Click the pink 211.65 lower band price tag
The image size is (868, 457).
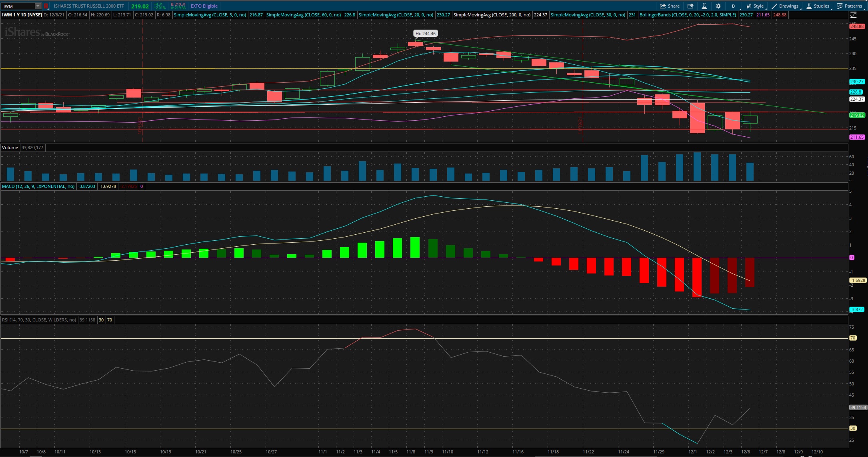[857, 137]
